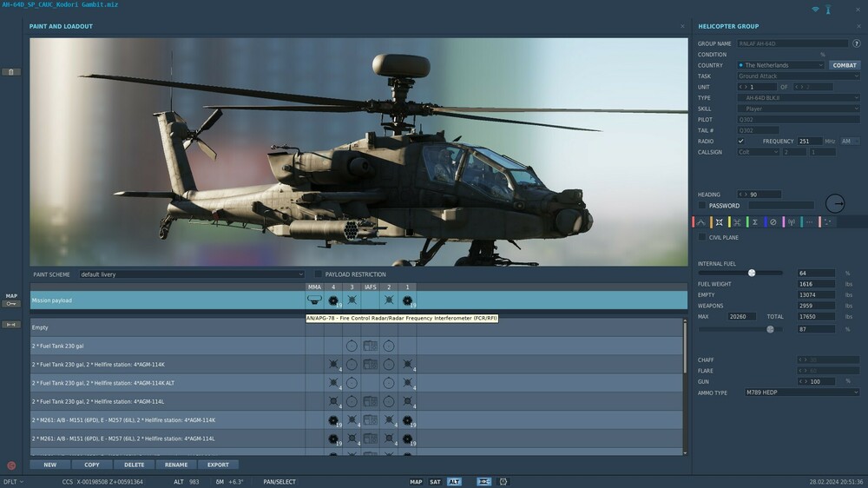Click the highlighted fit-view icon in status bar

tap(483, 482)
